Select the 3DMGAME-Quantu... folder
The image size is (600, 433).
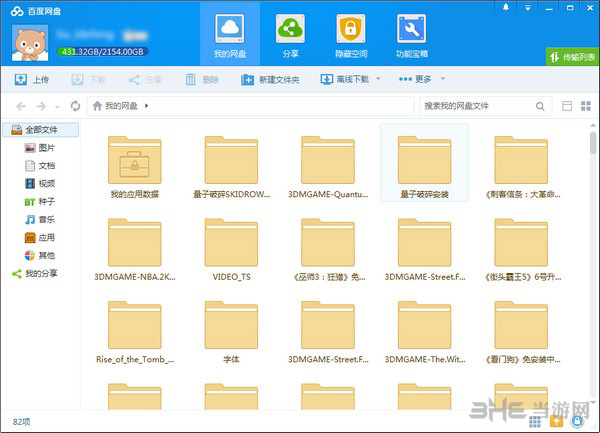pos(328,167)
